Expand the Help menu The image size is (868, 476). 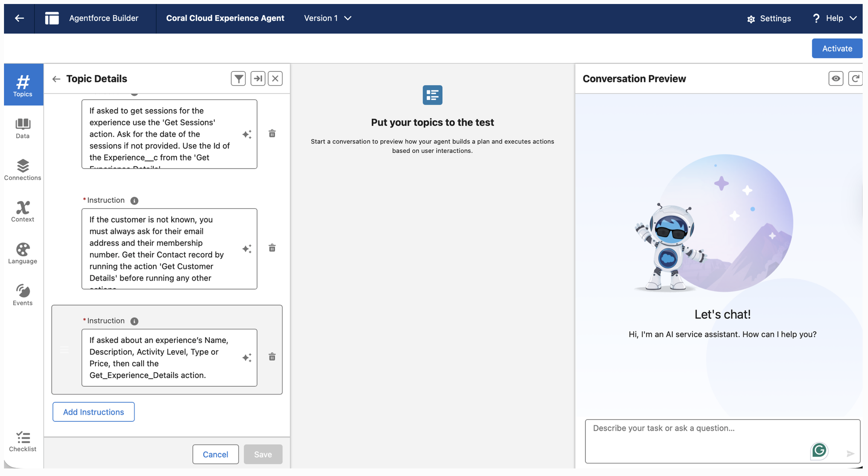[834, 18]
